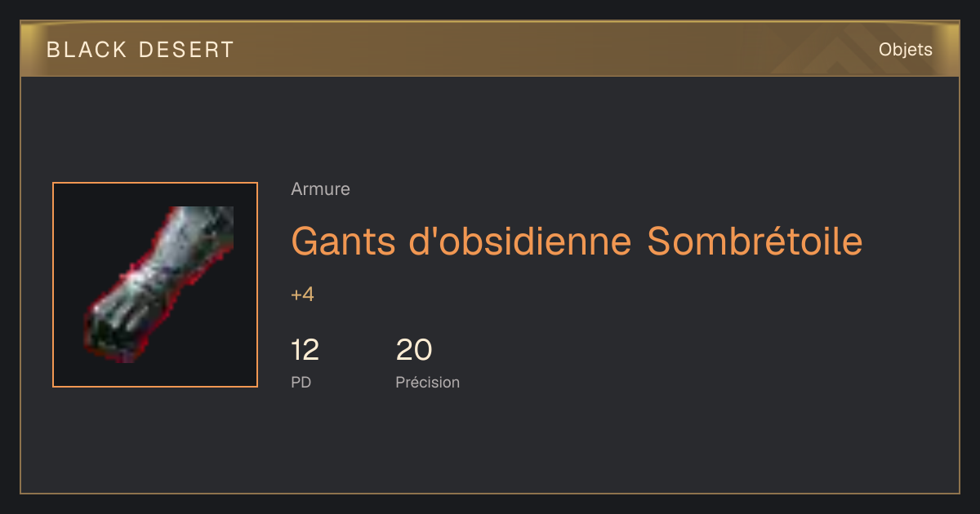This screenshot has height=514, width=980.
Task: Click the word DESERT in the header
Action: (x=187, y=50)
